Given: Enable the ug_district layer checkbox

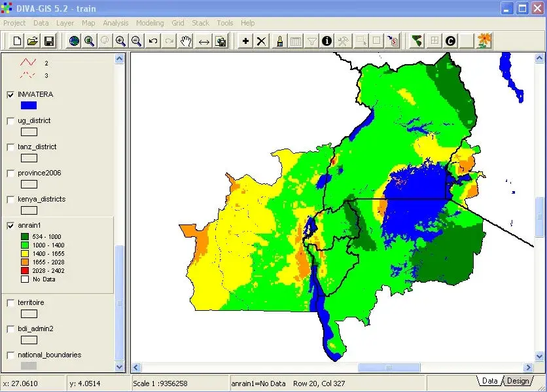Looking at the screenshot, I should click(10, 121).
